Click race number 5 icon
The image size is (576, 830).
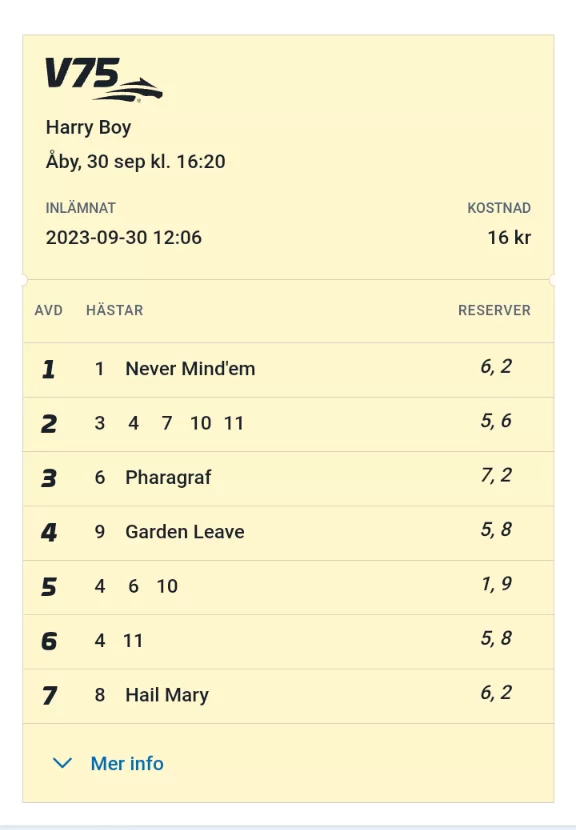(49, 587)
